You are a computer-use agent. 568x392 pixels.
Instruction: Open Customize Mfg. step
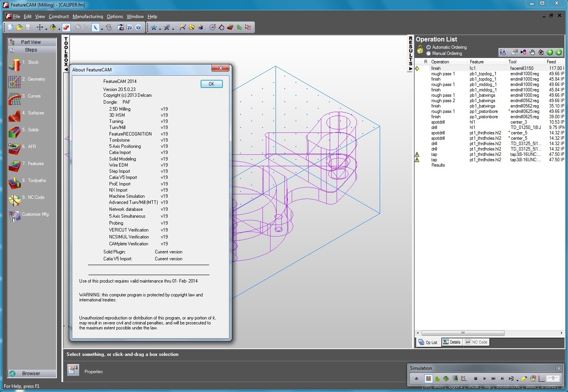click(x=29, y=217)
